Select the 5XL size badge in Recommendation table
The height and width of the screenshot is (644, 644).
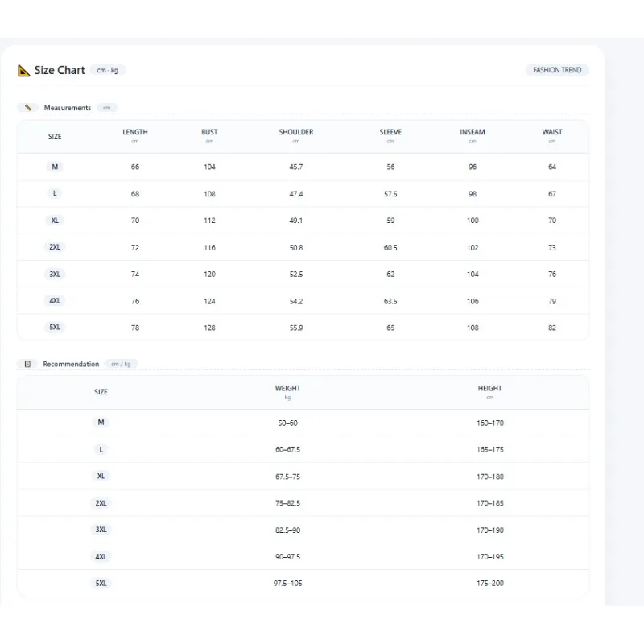(101, 583)
